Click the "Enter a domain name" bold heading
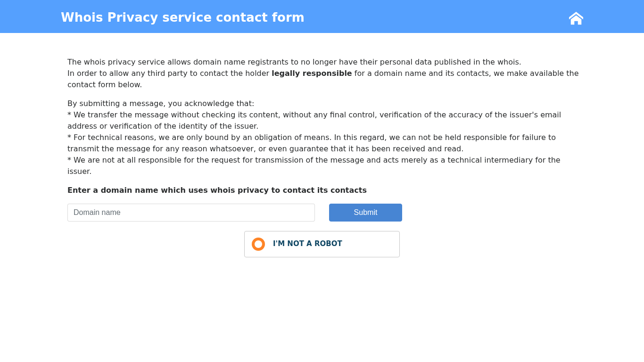Screen dimensions: 644x362 (217, 190)
